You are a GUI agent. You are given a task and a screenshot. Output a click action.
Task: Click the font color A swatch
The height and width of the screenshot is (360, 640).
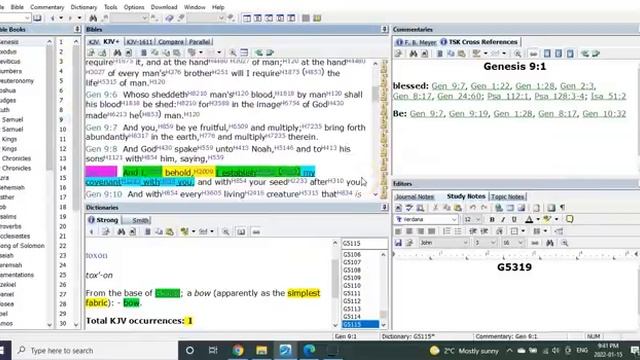[529, 220]
